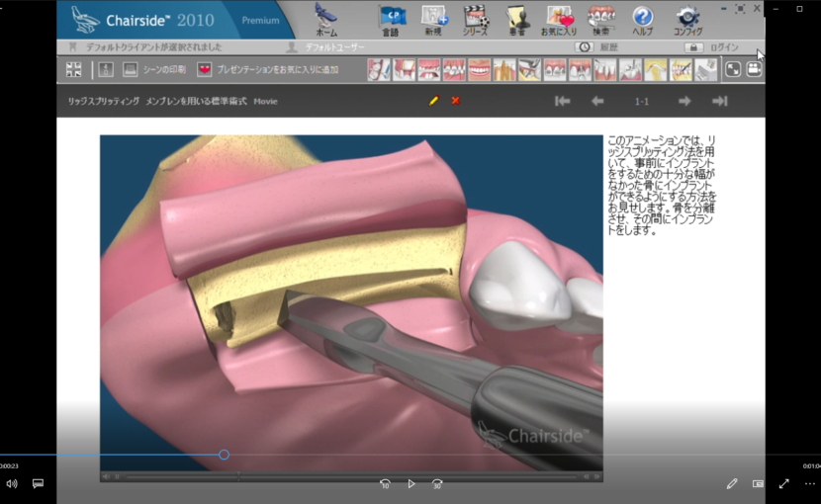This screenshot has width=821, height=504.
Task: Open the player three-dots more menu
Action: pos(809,483)
